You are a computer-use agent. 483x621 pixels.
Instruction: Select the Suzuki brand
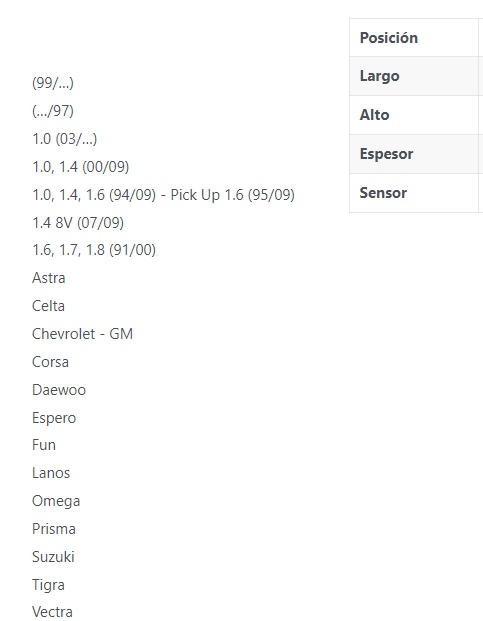53,557
